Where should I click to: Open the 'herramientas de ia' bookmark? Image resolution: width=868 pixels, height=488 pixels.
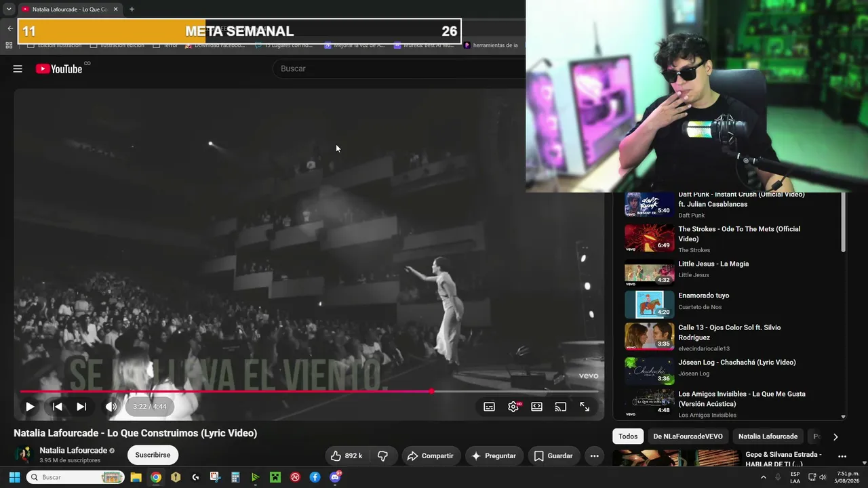click(x=491, y=45)
